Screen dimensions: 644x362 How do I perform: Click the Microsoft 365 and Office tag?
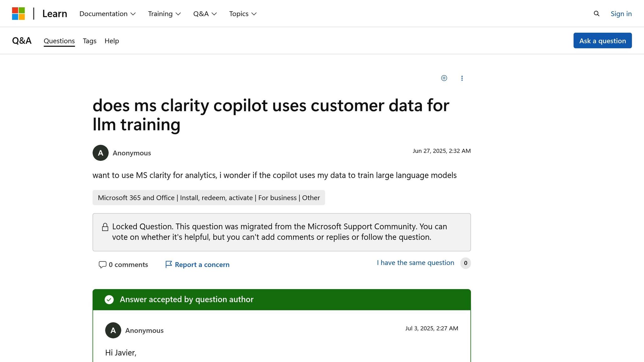208,198
